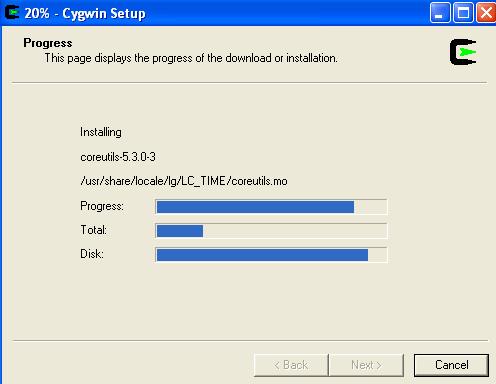
Task: Click the Cygwin logo in the header
Action: pos(463,52)
